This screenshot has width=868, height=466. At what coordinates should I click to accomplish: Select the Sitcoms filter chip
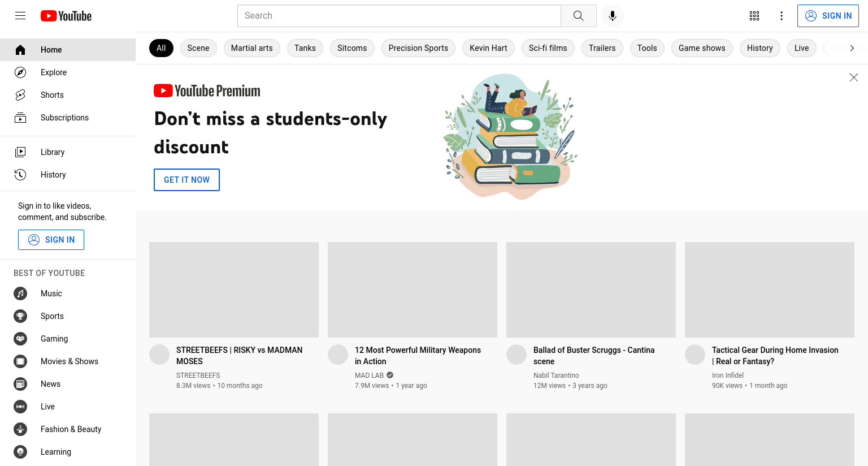[352, 48]
